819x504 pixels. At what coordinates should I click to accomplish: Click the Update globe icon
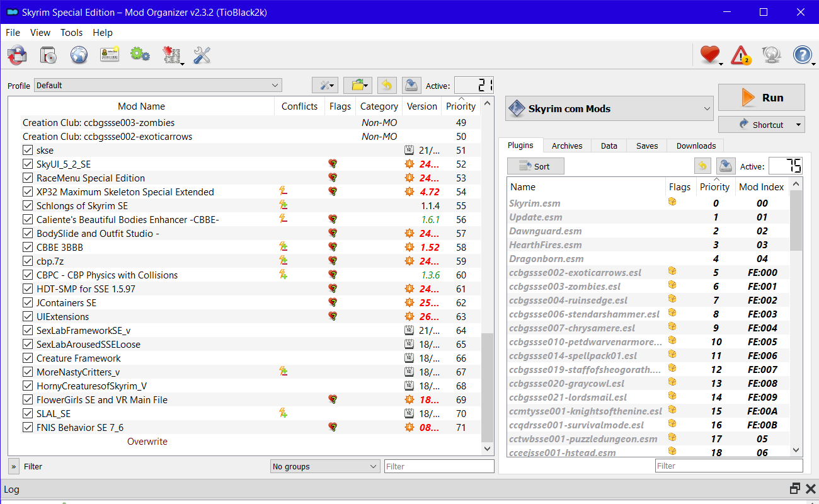[771, 55]
